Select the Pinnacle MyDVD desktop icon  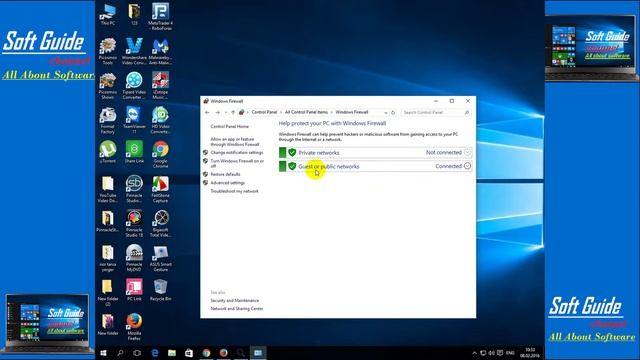pyautogui.click(x=134, y=258)
